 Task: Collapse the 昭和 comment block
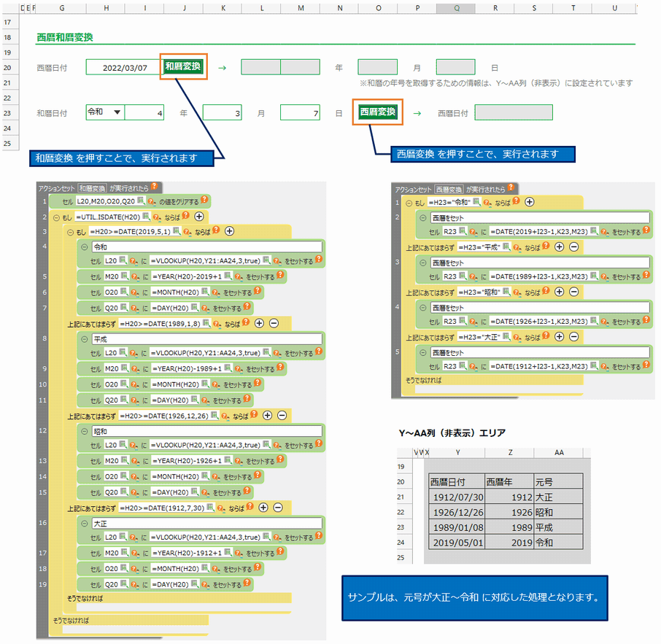[85, 430]
